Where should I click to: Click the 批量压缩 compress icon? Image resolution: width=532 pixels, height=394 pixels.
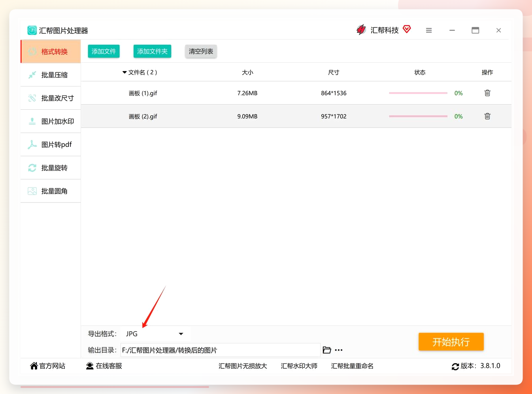(x=32, y=75)
